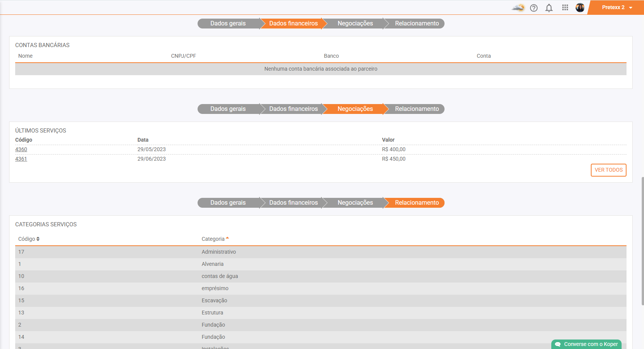Open the weather cloud icon in header

(518, 8)
